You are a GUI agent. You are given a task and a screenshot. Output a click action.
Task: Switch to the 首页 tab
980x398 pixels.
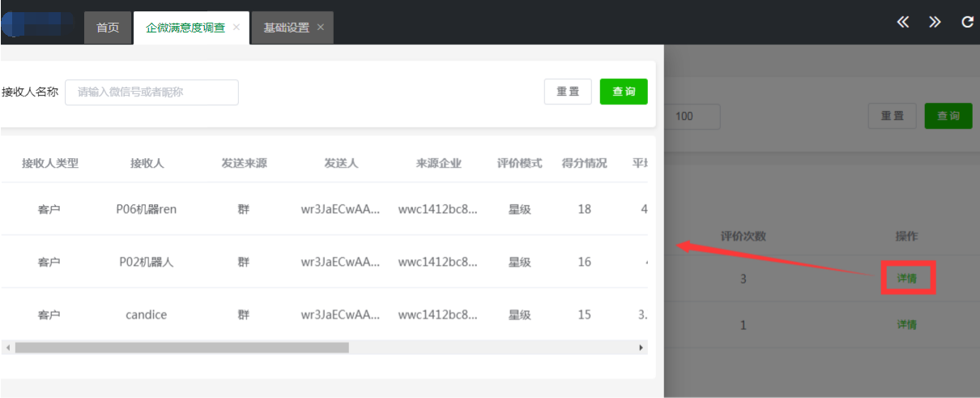pos(108,28)
